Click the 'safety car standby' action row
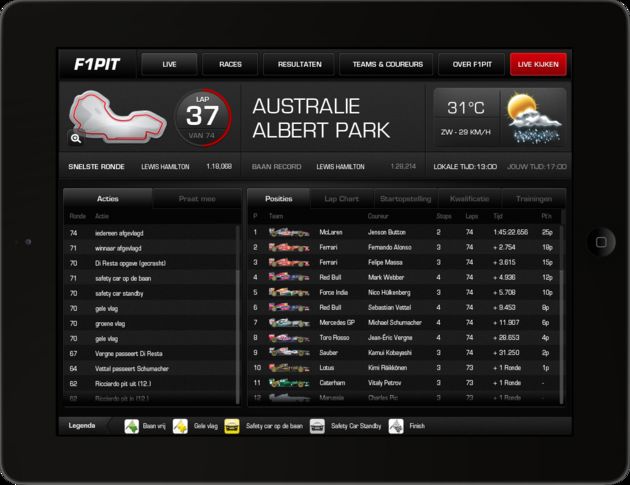This screenshot has height=485, width=630. (150, 293)
